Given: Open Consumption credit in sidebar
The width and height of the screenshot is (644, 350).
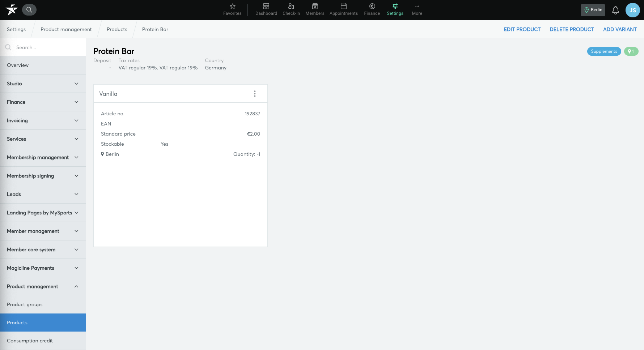Looking at the screenshot, I should (43, 341).
